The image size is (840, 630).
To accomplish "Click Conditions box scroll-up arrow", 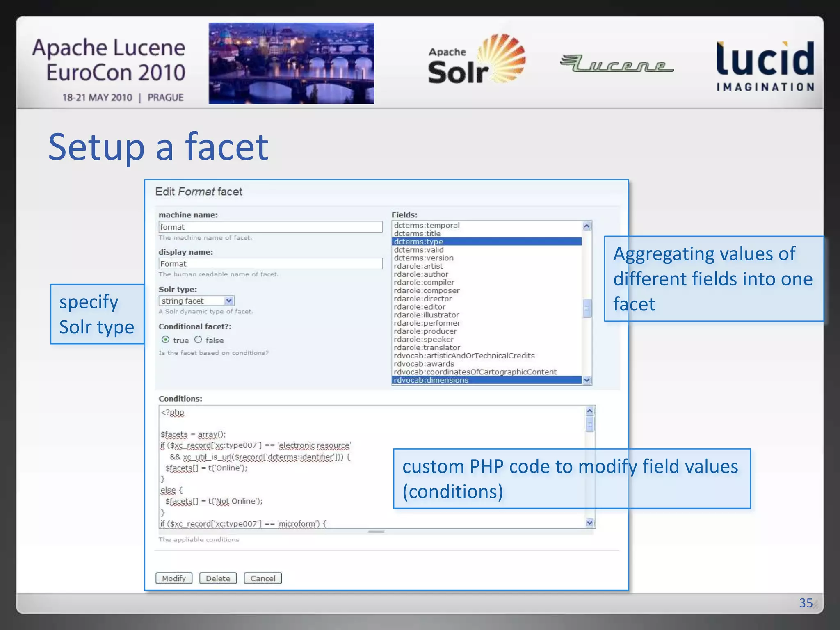I will [x=590, y=411].
